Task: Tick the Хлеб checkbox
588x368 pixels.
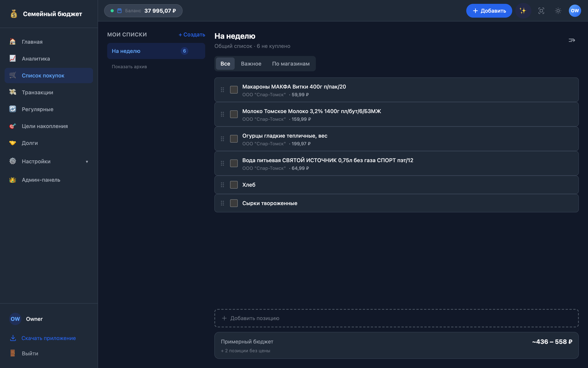Action: pyautogui.click(x=234, y=185)
